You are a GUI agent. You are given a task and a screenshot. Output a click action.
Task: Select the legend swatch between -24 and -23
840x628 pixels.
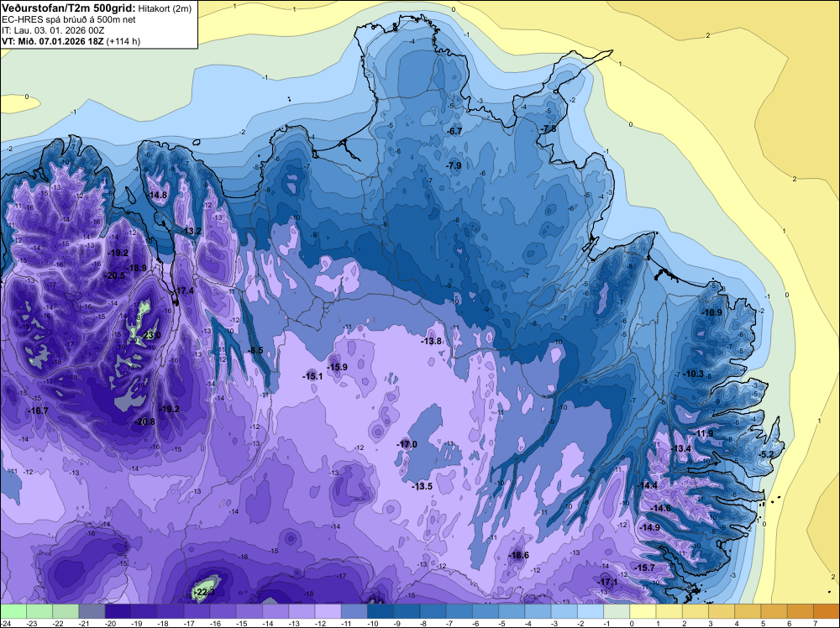pyautogui.click(x=13, y=611)
